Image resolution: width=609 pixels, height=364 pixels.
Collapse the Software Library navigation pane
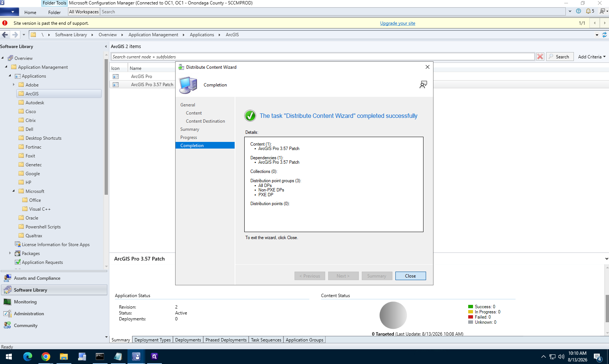point(106,47)
